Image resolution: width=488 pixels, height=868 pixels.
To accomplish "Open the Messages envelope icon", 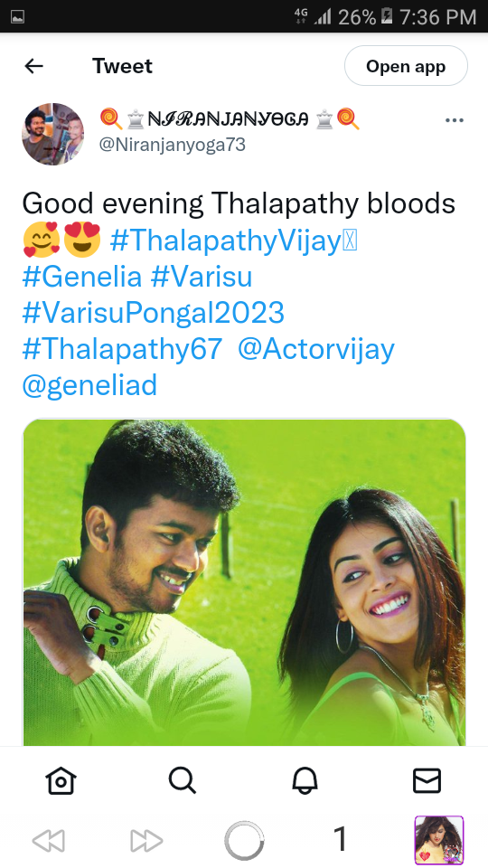I will [427, 781].
